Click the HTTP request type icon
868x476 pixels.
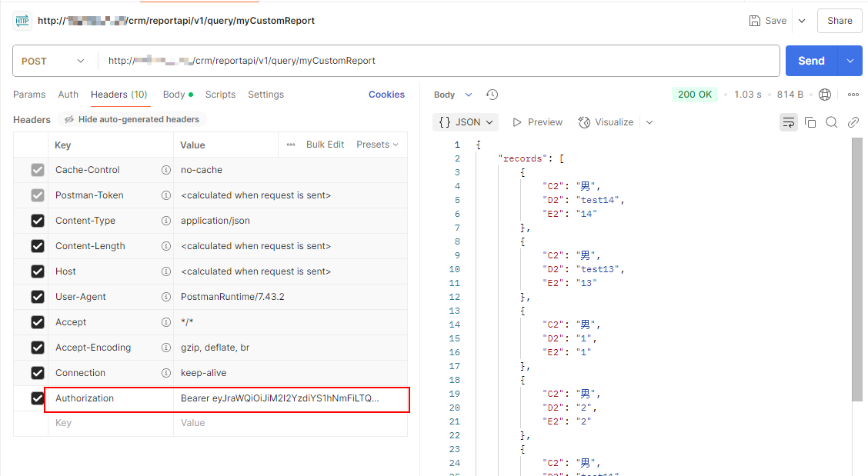click(22, 21)
